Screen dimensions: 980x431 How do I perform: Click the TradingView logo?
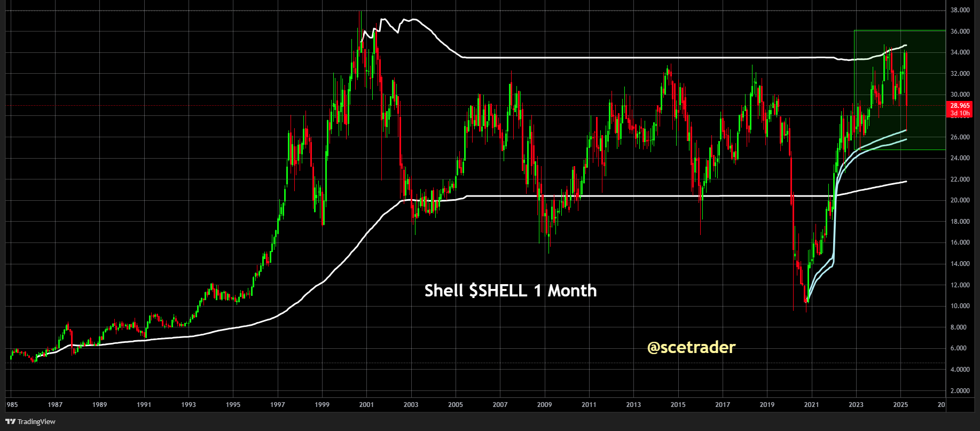point(30,421)
